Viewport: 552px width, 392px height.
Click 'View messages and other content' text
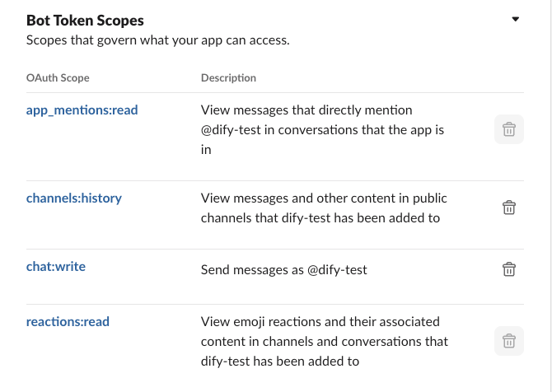[324, 198]
